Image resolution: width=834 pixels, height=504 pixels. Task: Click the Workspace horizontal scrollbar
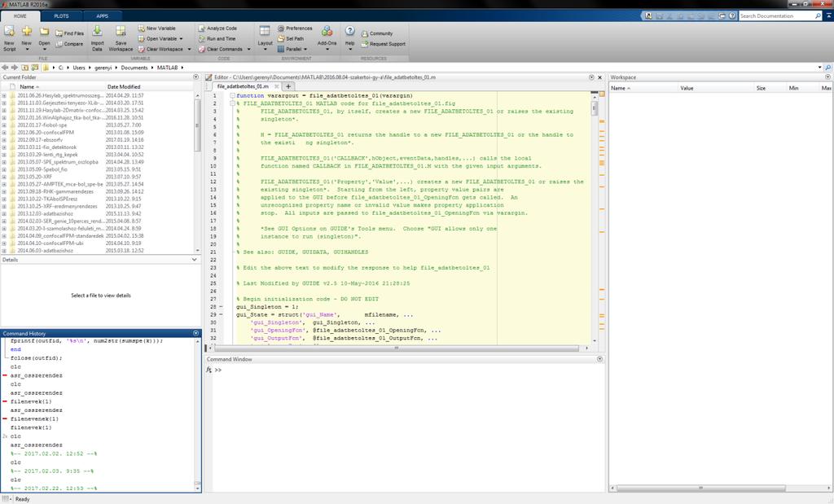(700, 488)
